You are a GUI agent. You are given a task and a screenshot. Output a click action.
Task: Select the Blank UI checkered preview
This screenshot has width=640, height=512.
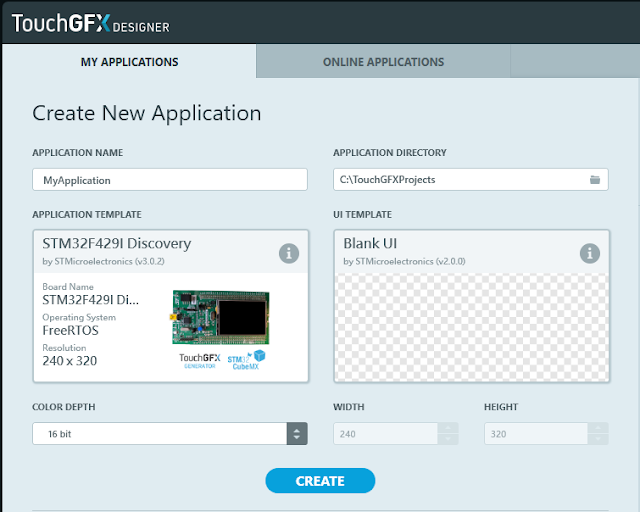[x=471, y=327]
